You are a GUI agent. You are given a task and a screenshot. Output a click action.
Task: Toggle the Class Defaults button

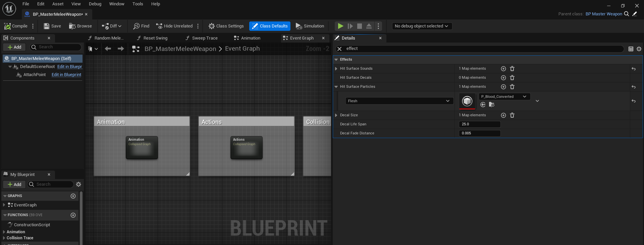point(270,26)
